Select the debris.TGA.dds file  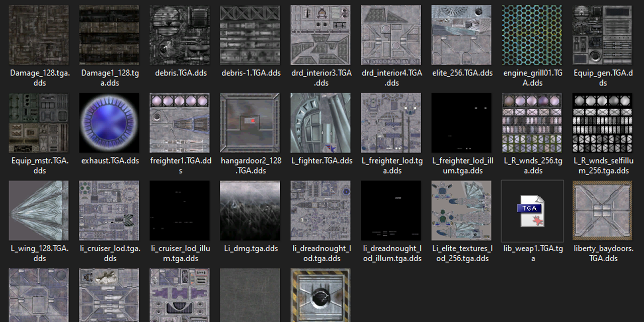180,34
